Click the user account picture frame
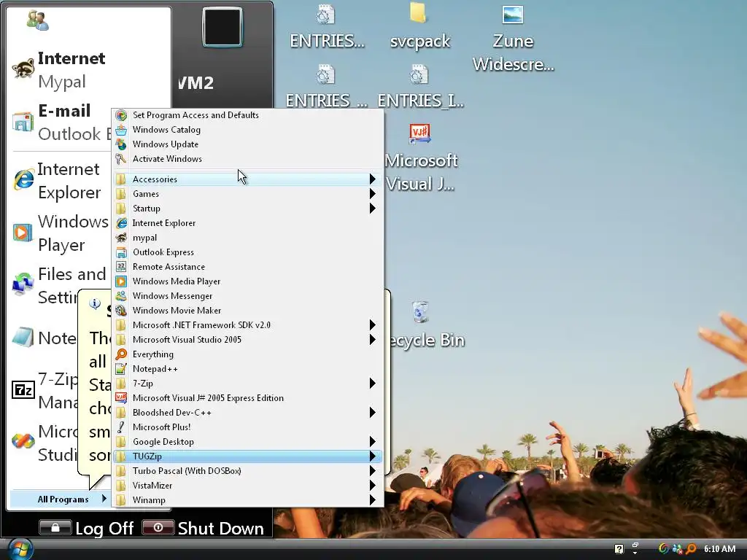Image resolution: width=747 pixels, height=560 pixels. (x=222, y=28)
